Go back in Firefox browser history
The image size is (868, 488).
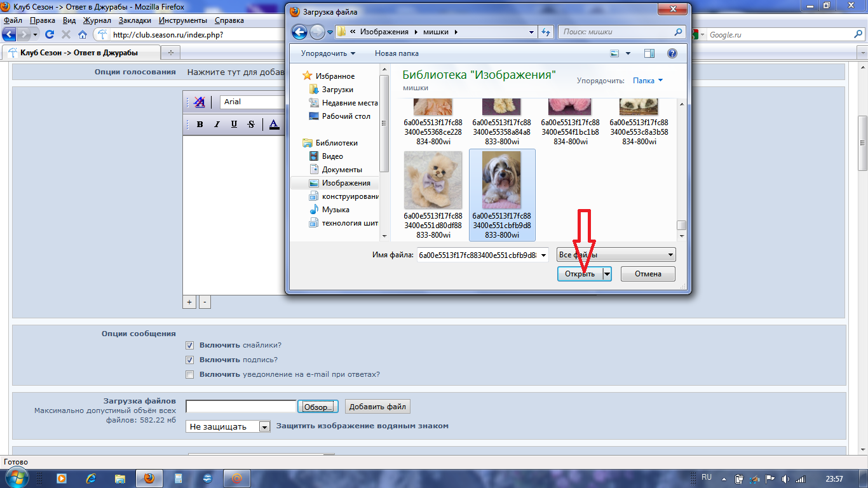point(10,34)
